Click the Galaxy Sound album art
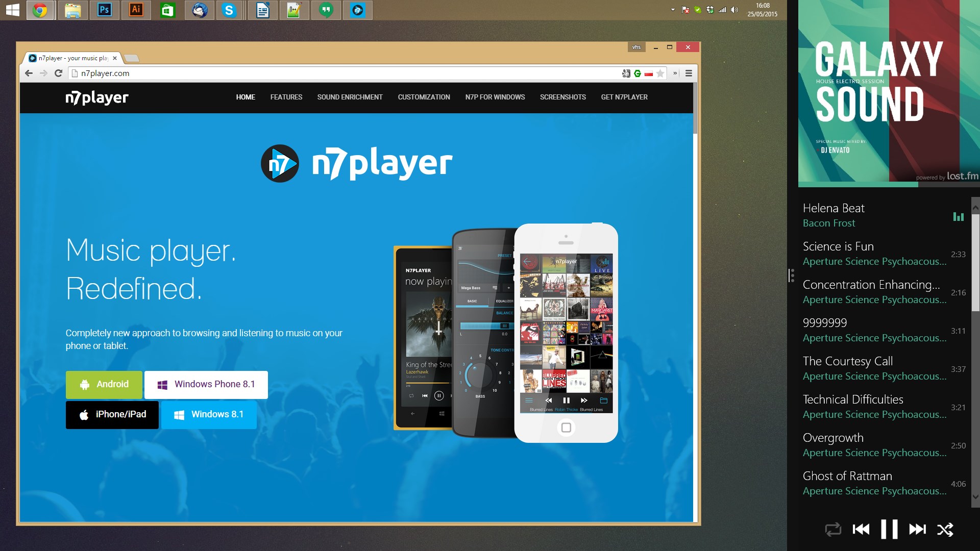 click(889, 91)
